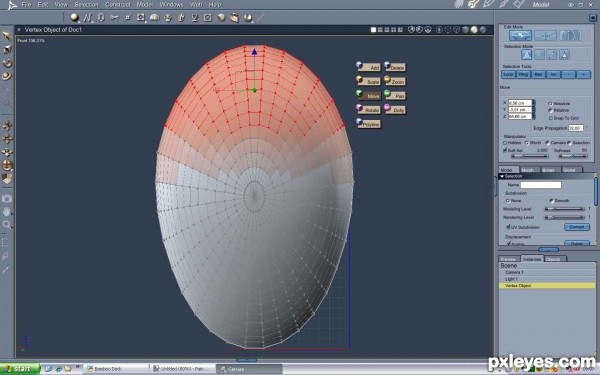This screenshot has height=375, width=600.
Task: Select the dome-shaped tool in the toolbar
Action: (154, 18)
